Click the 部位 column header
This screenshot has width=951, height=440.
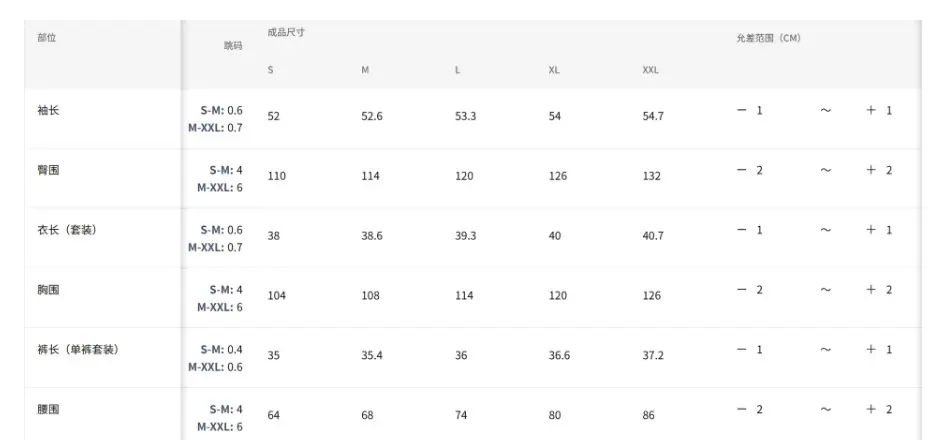pyautogui.click(x=47, y=38)
